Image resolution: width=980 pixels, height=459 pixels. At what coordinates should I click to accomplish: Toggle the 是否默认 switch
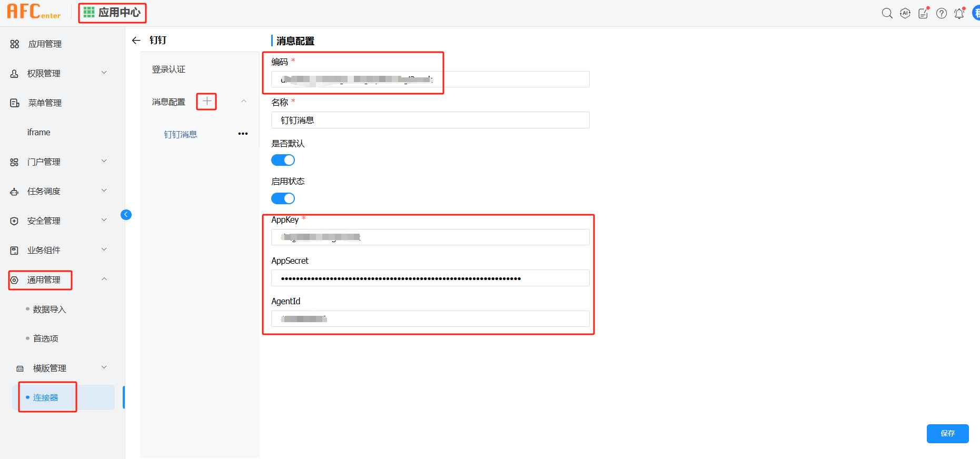(x=283, y=160)
